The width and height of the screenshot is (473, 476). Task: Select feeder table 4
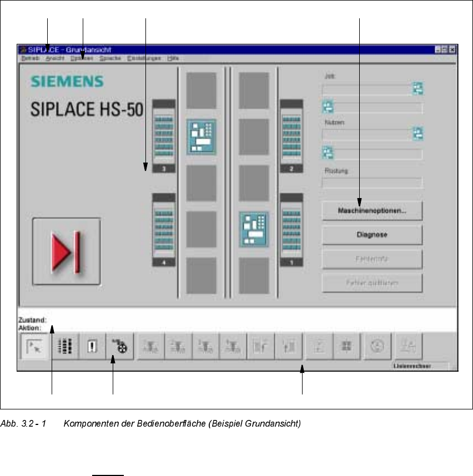tap(164, 230)
